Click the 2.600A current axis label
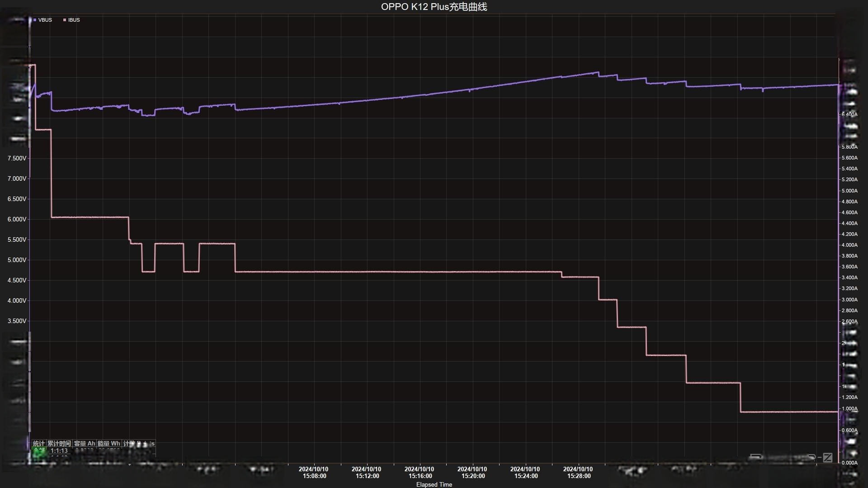 pyautogui.click(x=849, y=321)
